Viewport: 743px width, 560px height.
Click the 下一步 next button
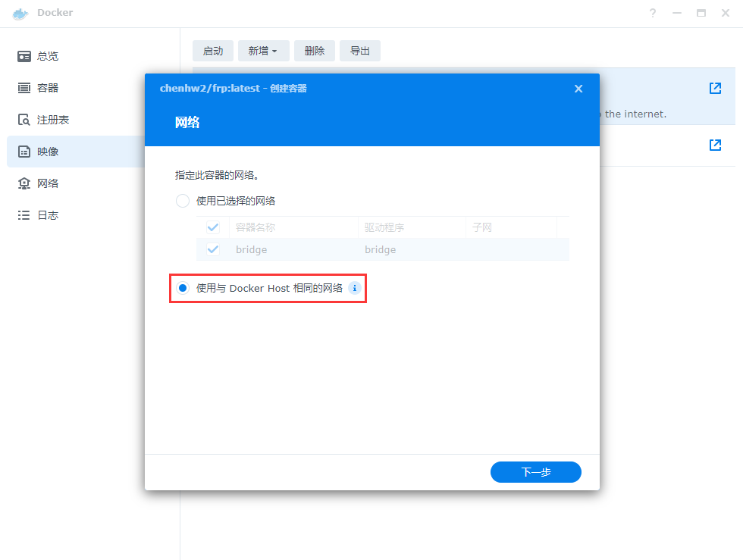(535, 472)
